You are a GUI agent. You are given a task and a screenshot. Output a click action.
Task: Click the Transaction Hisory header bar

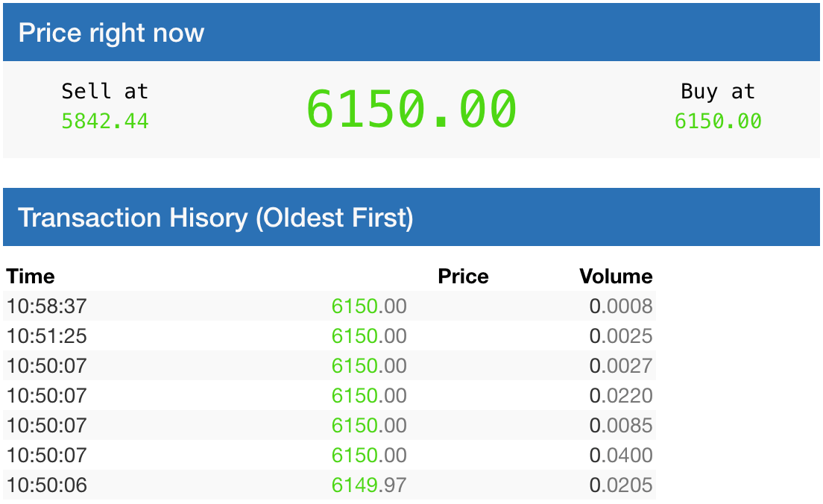411,217
